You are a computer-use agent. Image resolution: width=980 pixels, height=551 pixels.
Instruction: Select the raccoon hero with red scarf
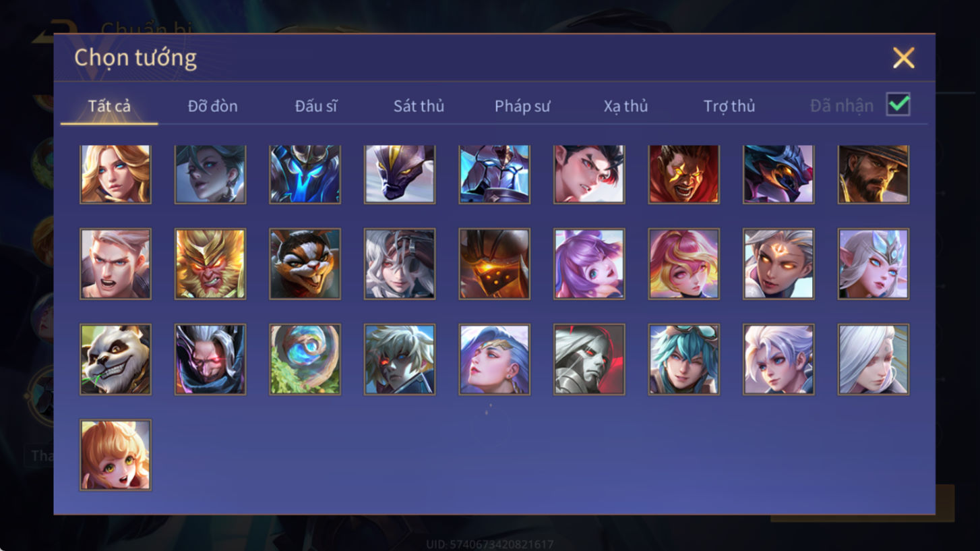[x=305, y=264]
